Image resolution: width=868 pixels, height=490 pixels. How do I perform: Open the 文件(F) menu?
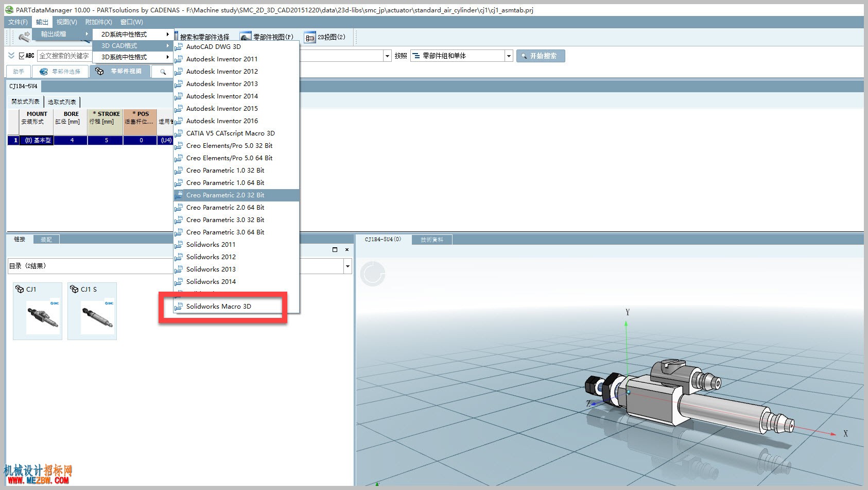pos(18,22)
